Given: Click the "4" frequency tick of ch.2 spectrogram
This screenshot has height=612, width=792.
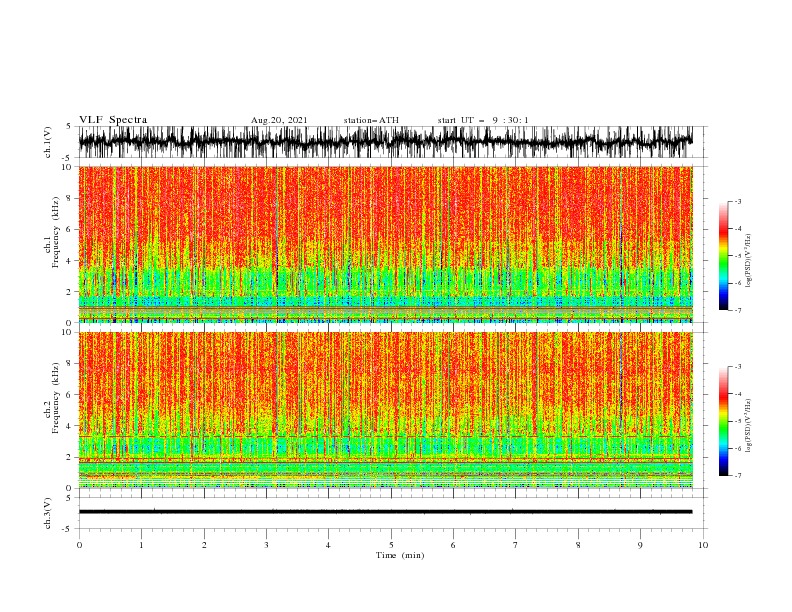Looking at the screenshot, I should pos(70,426).
